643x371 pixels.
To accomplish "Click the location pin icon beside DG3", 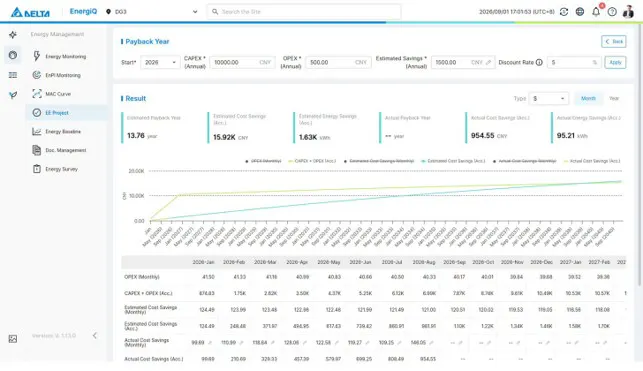I will [108, 12].
